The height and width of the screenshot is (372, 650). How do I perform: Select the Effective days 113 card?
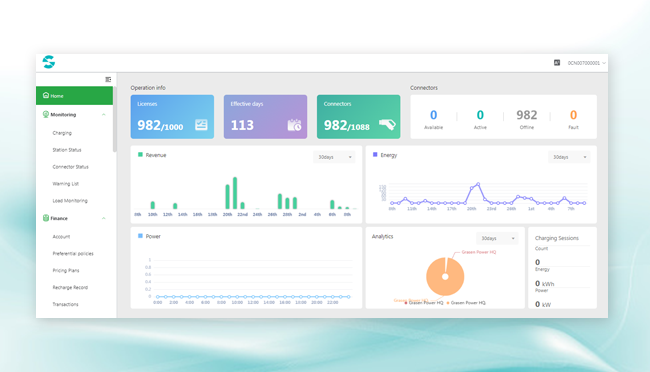[265, 117]
